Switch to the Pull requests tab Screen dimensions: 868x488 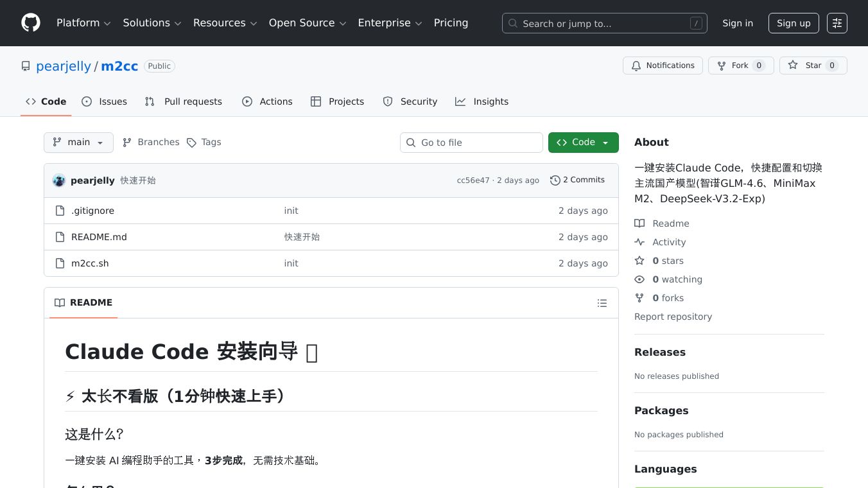click(x=184, y=101)
